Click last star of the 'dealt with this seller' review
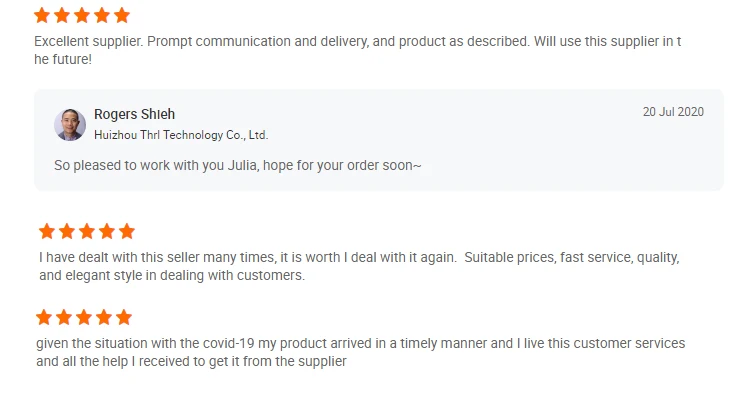Screen dimensions: 750x400 [x=127, y=232]
